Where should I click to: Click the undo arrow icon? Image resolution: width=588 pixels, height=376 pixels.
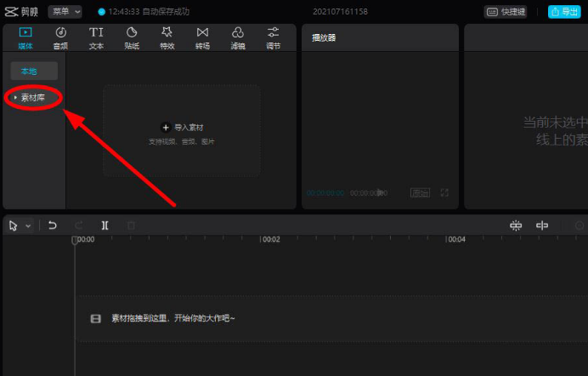tap(53, 225)
